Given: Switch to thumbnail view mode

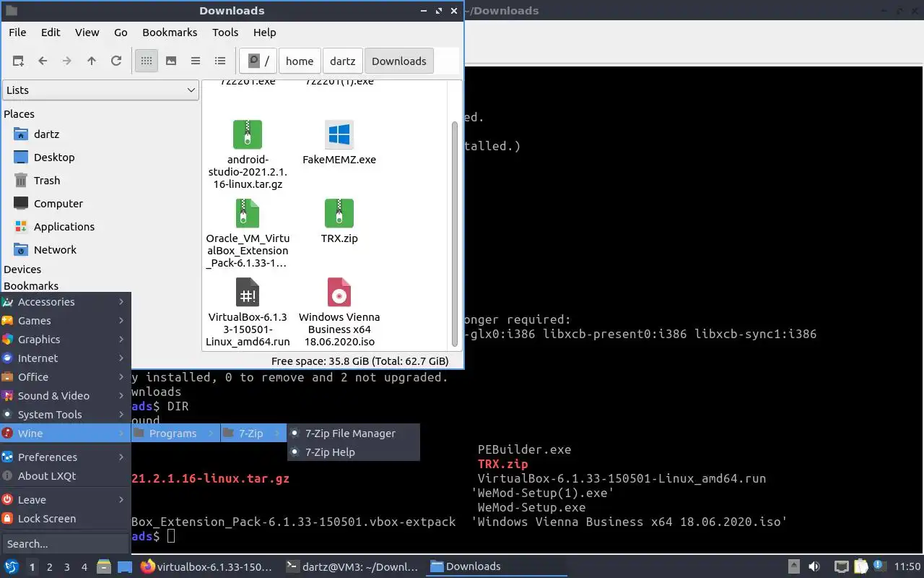Looking at the screenshot, I should click(x=171, y=61).
